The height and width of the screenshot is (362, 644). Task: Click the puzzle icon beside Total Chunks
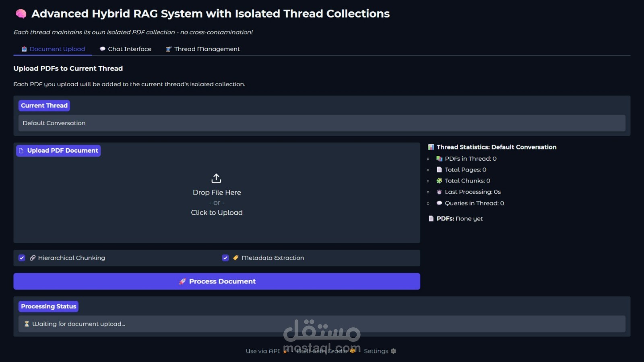(439, 181)
